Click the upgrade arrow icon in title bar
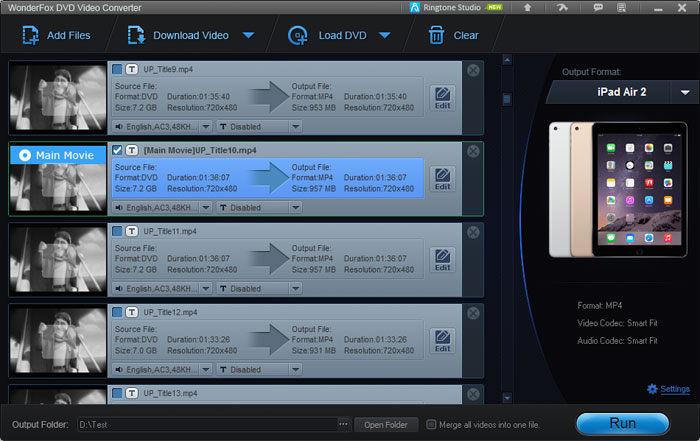 527,7
